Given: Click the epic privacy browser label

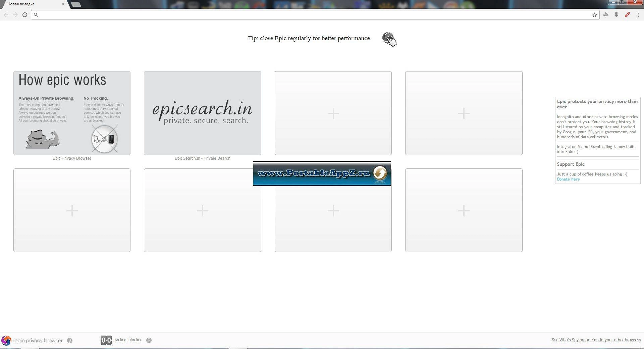Looking at the screenshot, I should pyautogui.click(x=39, y=341).
